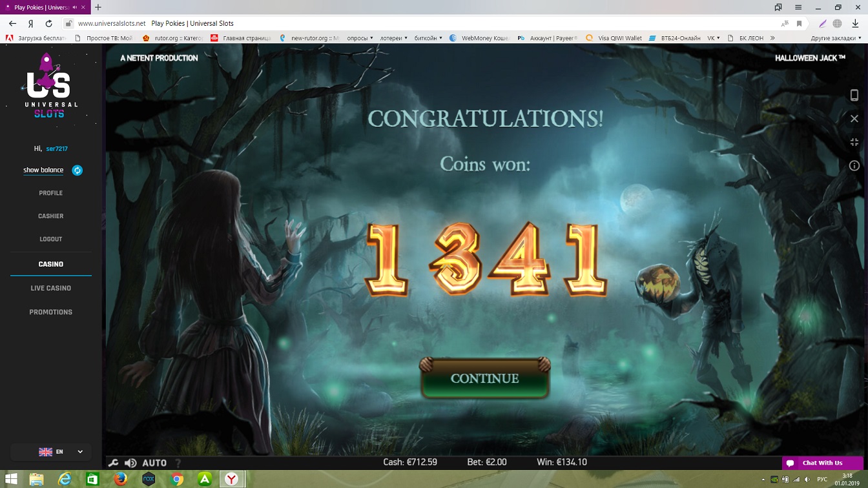868x488 pixels.
Task: Open the CASHIER menu item
Action: point(51,216)
